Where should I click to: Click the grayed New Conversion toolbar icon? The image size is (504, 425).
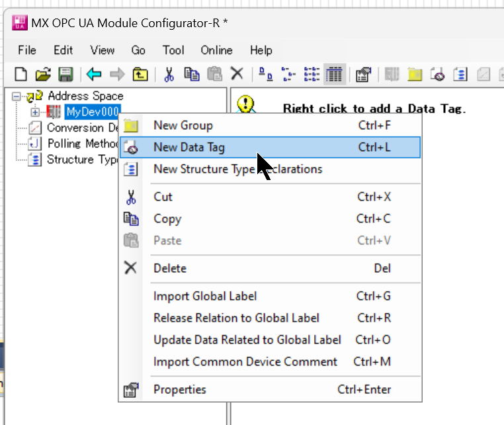click(483, 74)
